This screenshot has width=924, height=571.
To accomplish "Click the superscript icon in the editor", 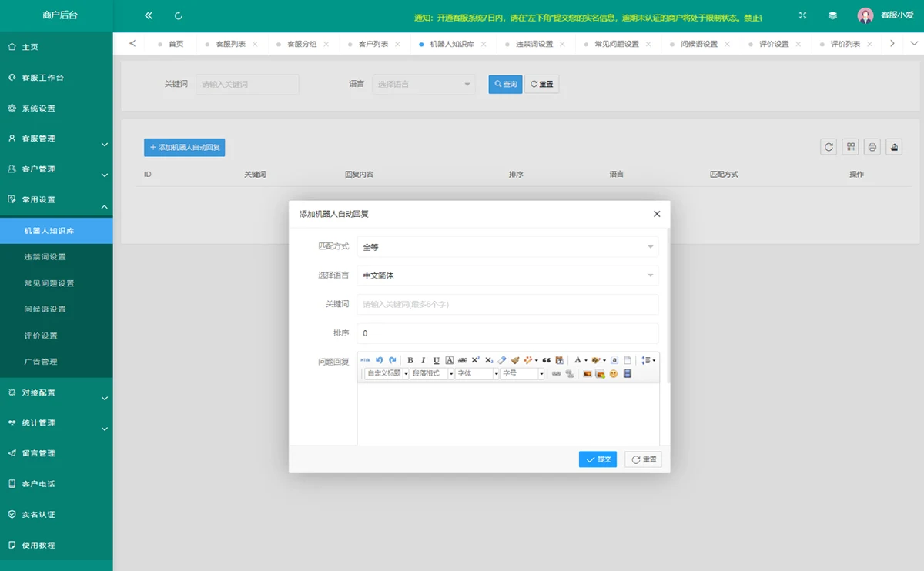I will click(475, 360).
